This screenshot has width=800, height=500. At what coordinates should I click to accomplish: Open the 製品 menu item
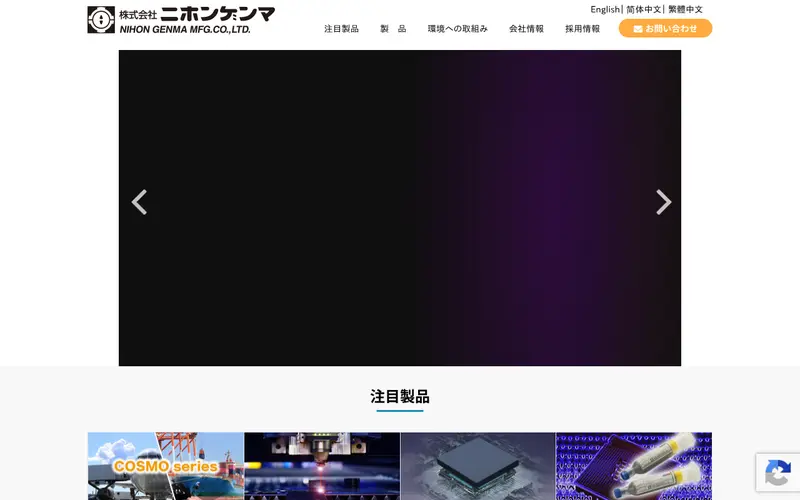click(393, 29)
